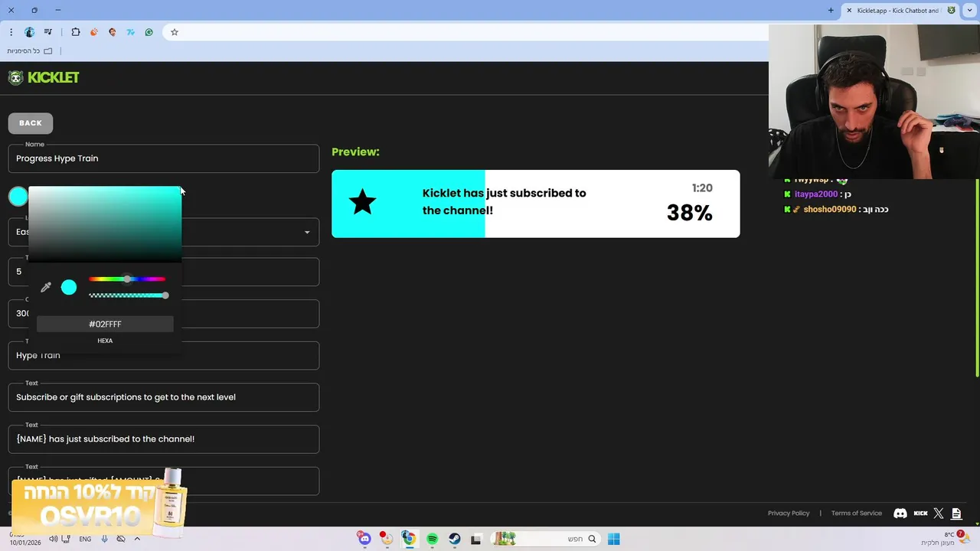
Task: Click the face avatar extension icon
Action: (113, 32)
